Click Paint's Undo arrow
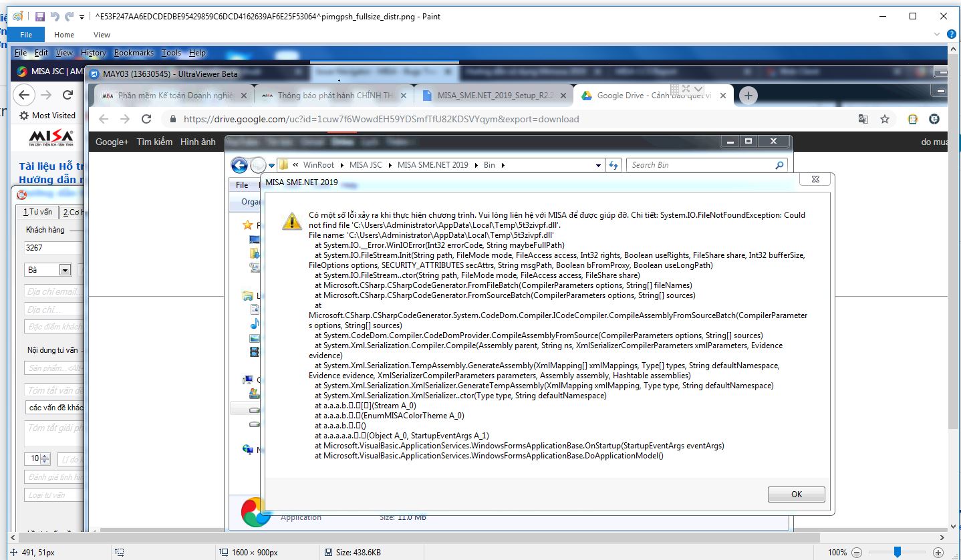Image resolution: width=961 pixels, height=560 pixels. (x=55, y=16)
